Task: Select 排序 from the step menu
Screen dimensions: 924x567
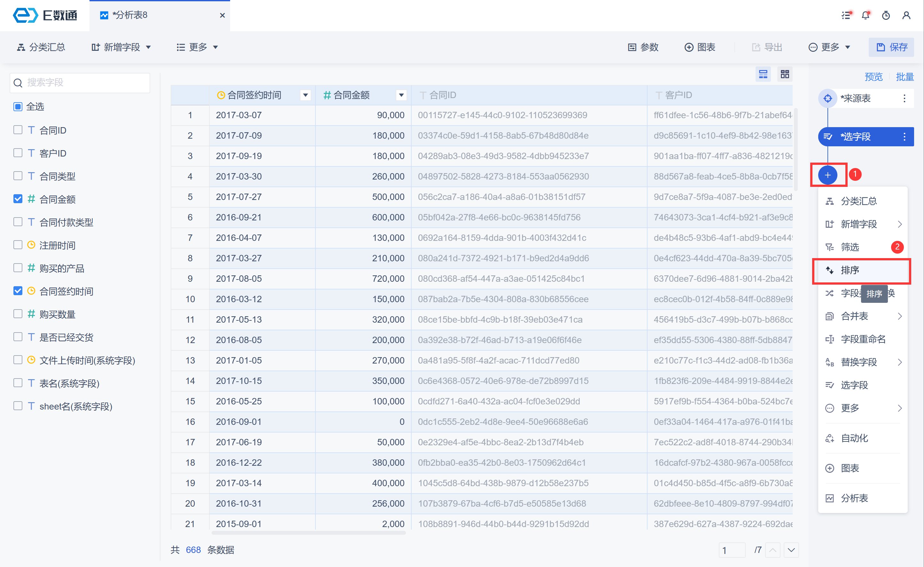Action: click(850, 270)
